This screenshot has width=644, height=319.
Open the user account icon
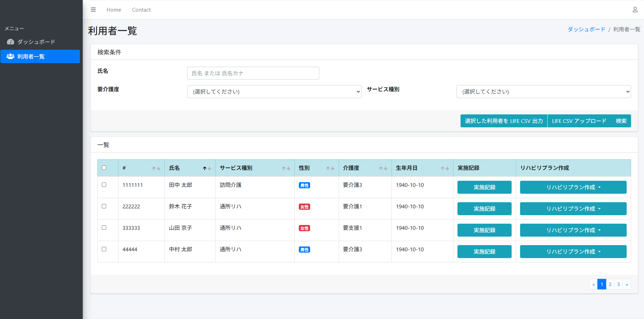tap(635, 10)
